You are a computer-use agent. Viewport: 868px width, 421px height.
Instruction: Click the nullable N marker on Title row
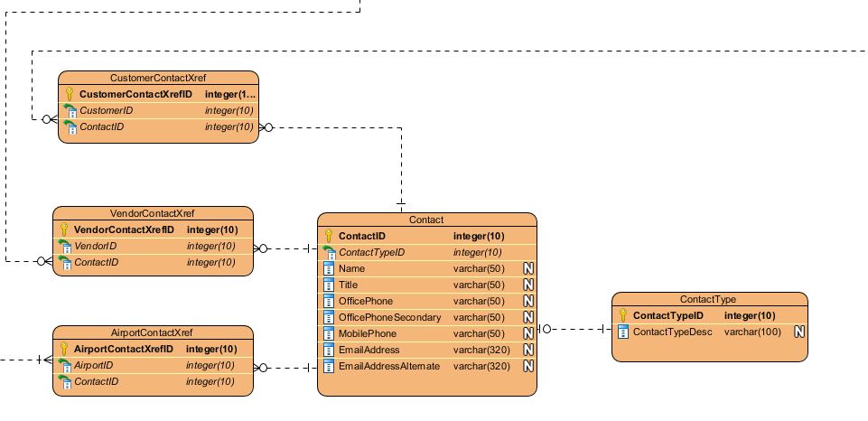click(x=528, y=285)
